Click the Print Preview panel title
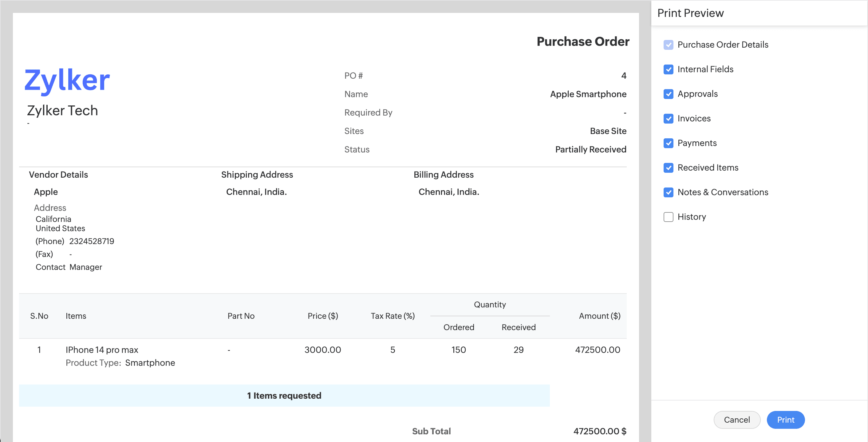The width and height of the screenshot is (868, 442). pyautogui.click(x=690, y=13)
